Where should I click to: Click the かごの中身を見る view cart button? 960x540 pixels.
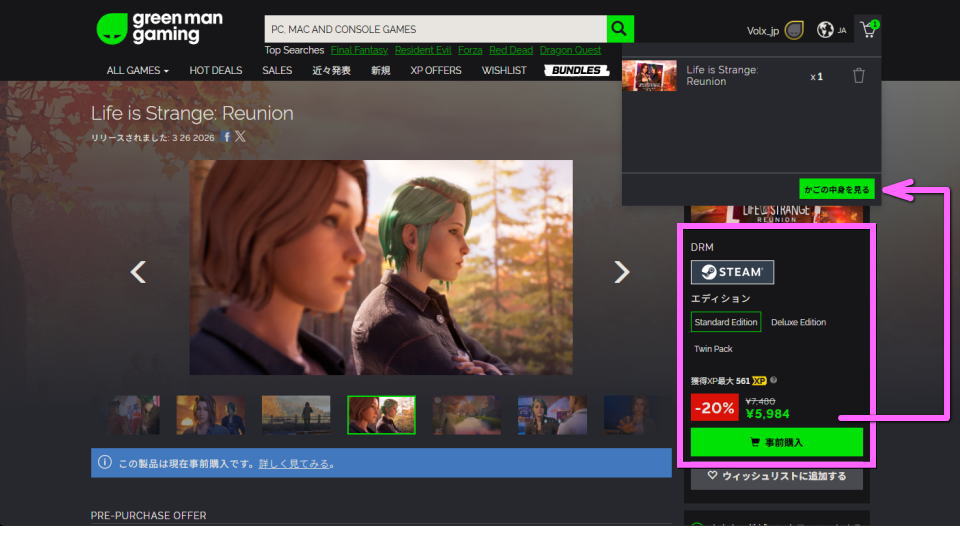(837, 189)
